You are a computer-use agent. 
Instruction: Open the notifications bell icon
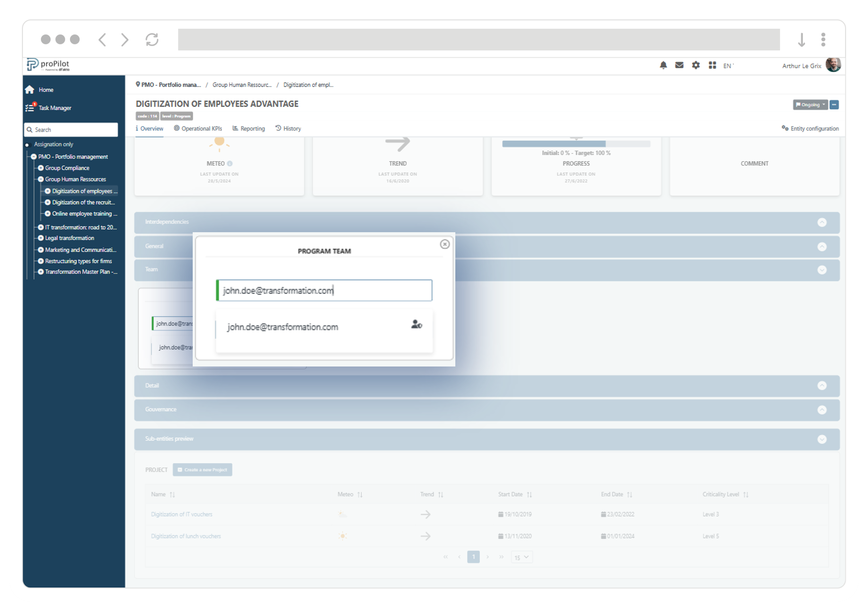click(x=663, y=65)
